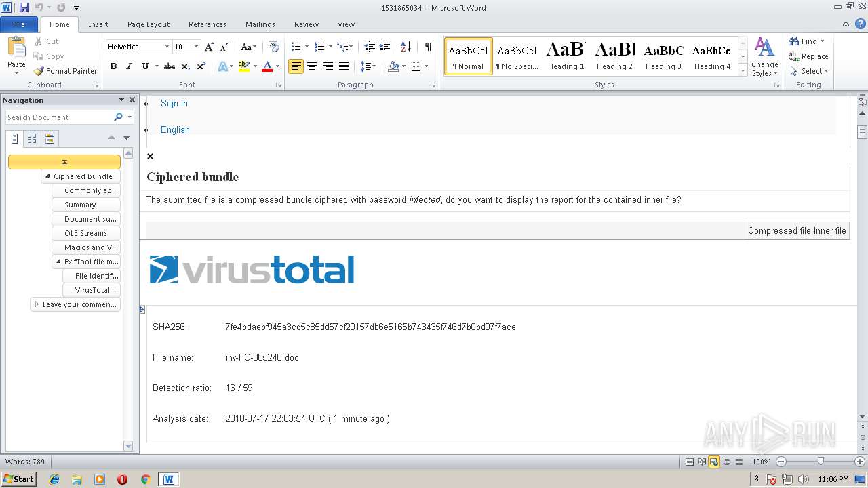Expand Leave your comments heading
Viewport: 868px width, 488px height.
(37, 304)
